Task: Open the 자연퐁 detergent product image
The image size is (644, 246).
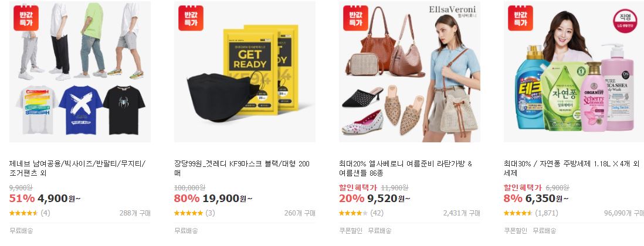Action: (574, 71)
